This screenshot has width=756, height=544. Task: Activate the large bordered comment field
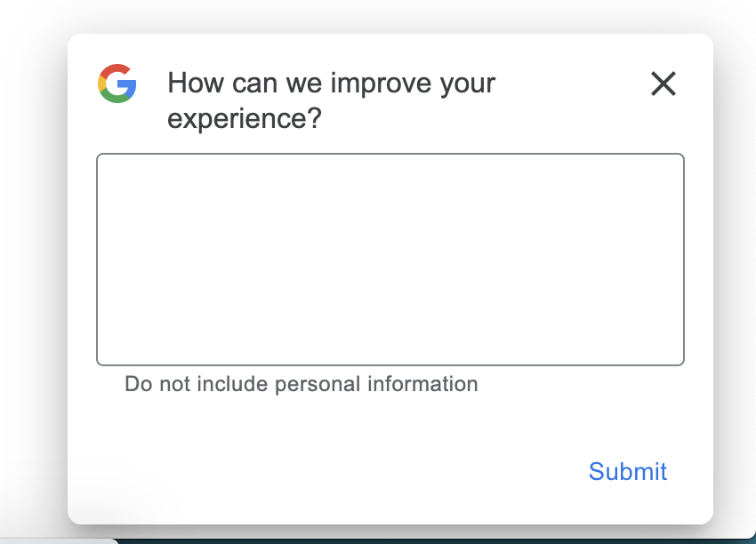390,260
